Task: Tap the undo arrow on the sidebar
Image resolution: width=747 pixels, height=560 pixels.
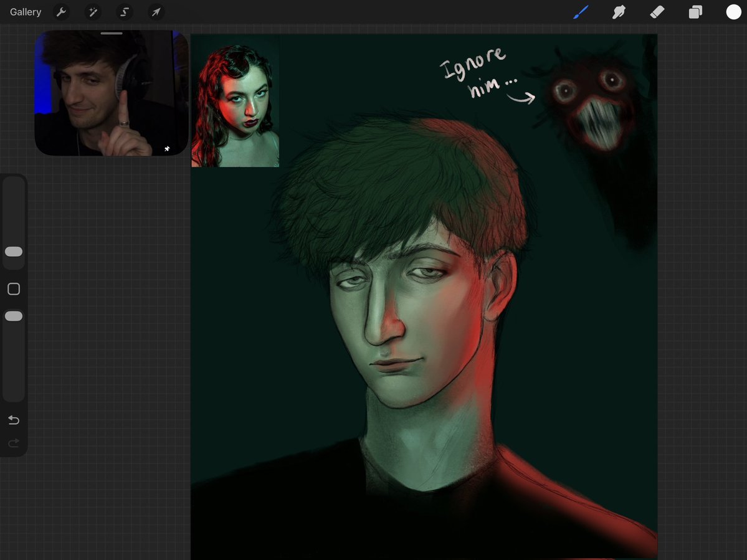Action: 13,420
